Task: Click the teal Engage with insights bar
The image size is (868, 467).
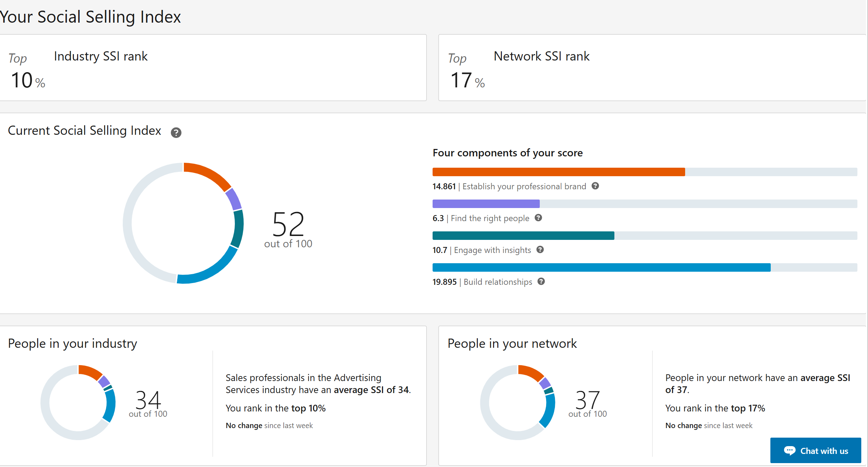Action: click(x=523, y=236)
